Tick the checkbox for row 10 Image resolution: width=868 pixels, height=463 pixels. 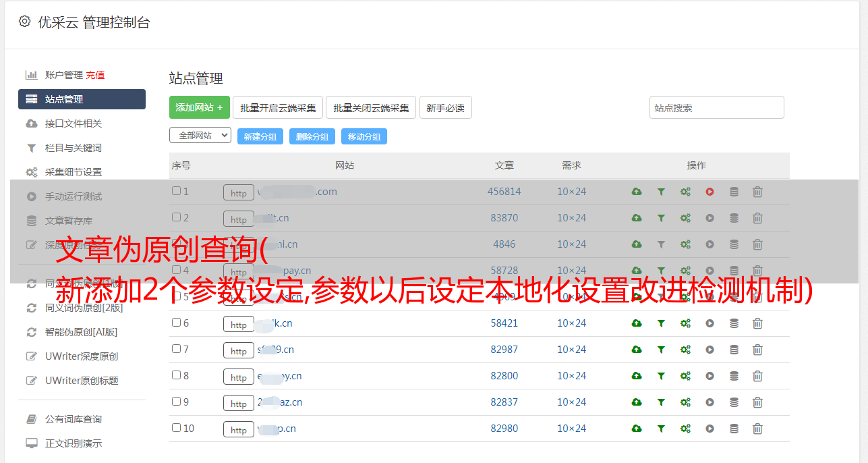176,428
